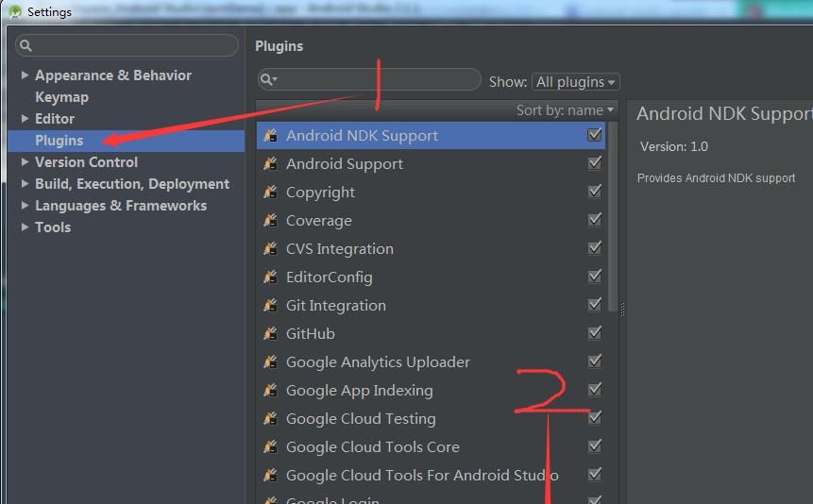Select Google Cloud Tools Core row

[431, 446]
